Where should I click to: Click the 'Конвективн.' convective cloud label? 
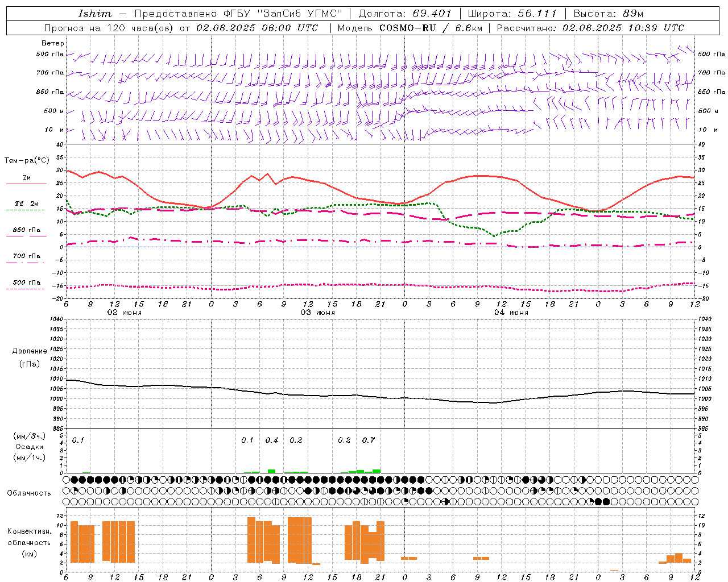[30, 531]
